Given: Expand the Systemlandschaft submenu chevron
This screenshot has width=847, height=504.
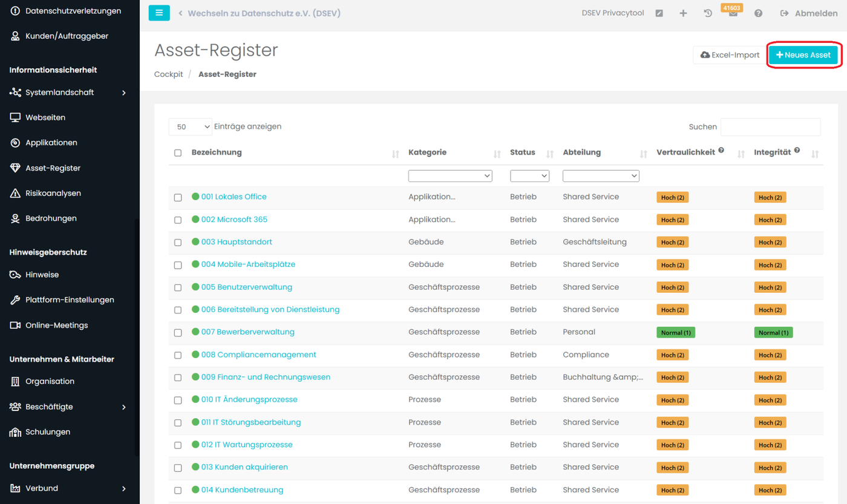Looking at the screenshot, I should 124,93.
